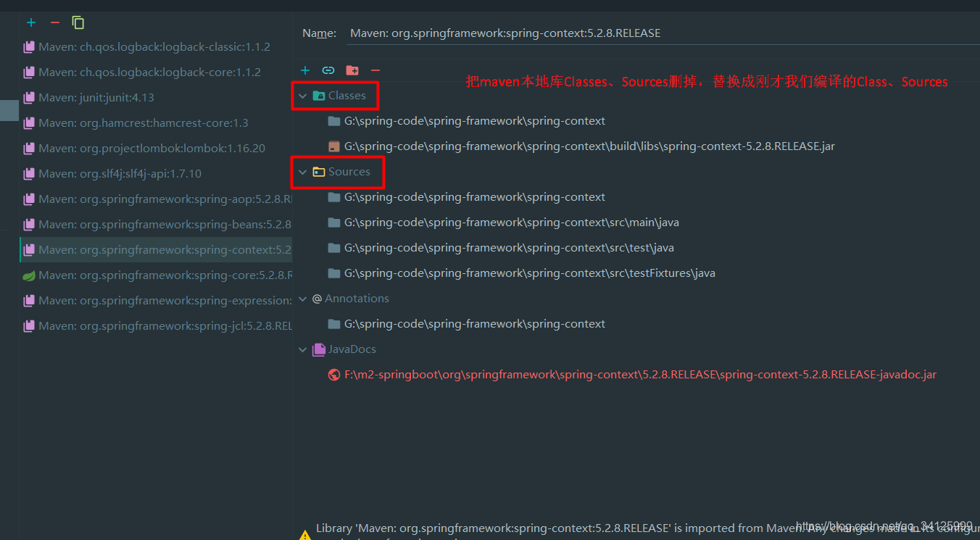This screenshot has height=540, width=980.
Task: Select the build\libs spring-context jar path
Action: click(589, 146)
